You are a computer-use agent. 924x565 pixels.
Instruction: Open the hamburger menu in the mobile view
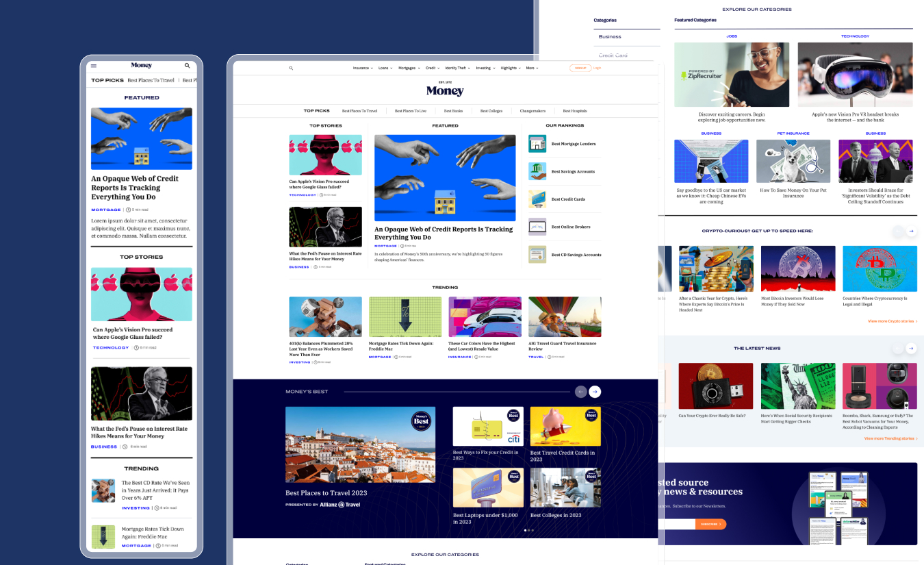point(94,66)
